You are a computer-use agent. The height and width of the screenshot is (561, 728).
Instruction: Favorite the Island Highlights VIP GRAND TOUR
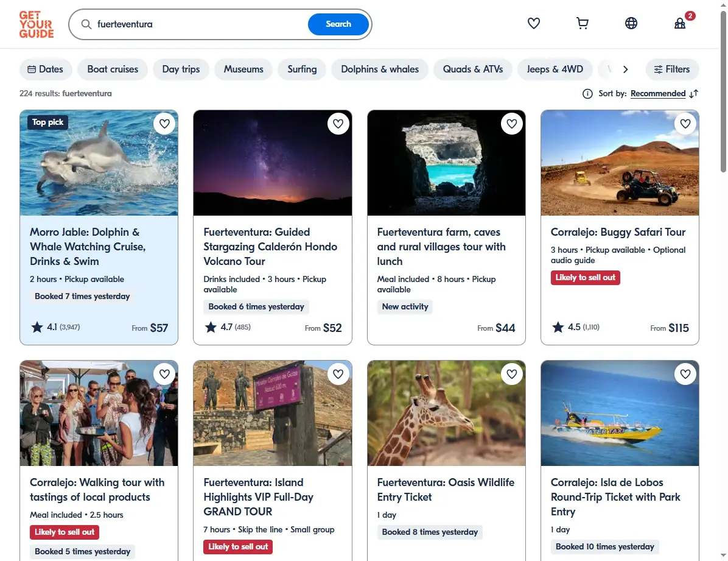pos(338,373)
